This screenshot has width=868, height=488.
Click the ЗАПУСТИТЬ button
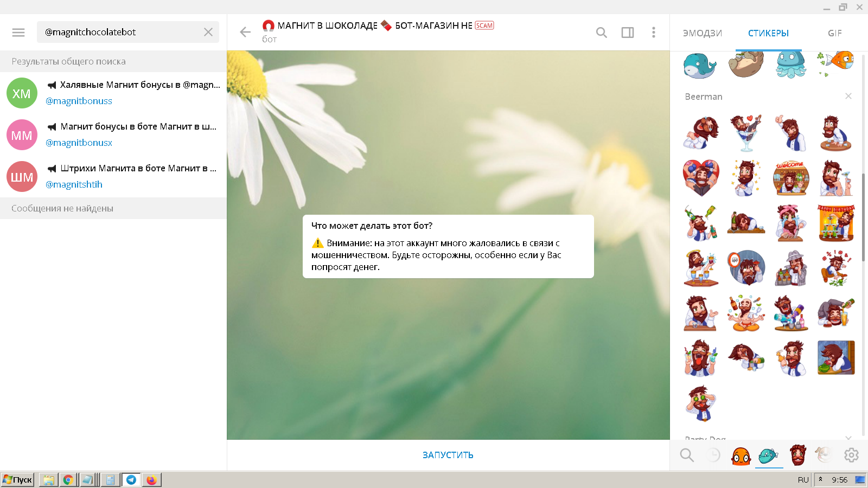pyautogui.click(x=448, y=455)
